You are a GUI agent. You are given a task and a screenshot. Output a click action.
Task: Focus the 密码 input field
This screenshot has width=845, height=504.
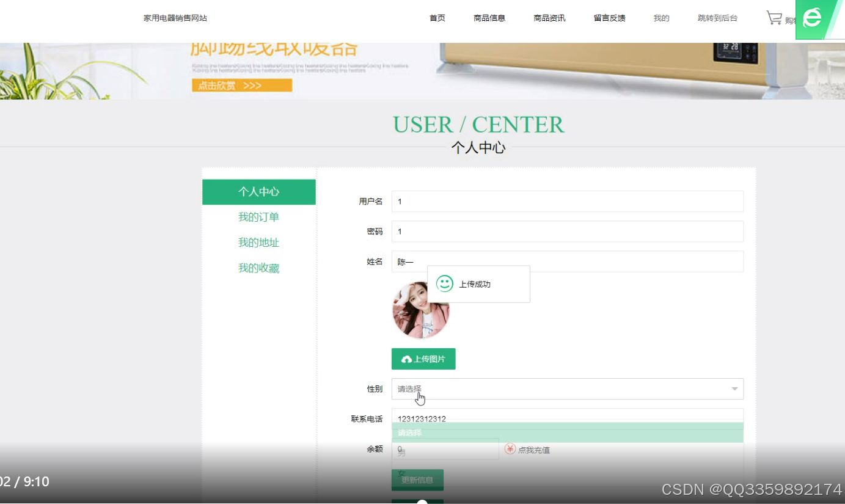coord(567,232)
